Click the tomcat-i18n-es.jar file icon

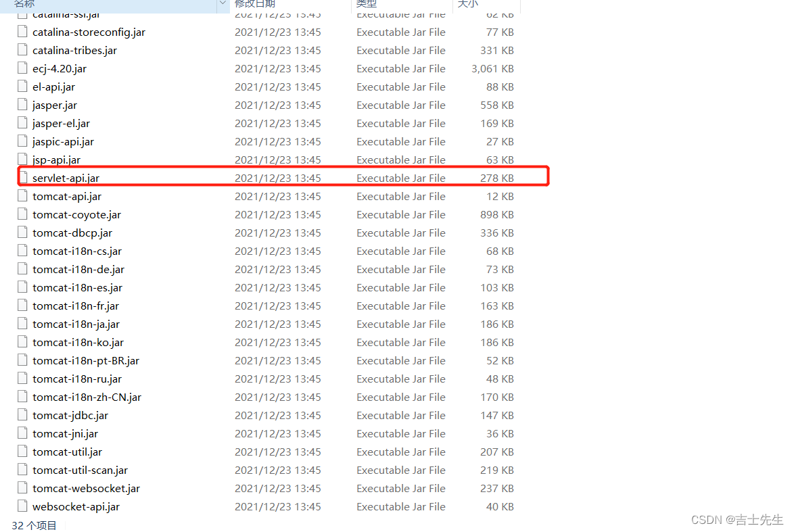22,287
